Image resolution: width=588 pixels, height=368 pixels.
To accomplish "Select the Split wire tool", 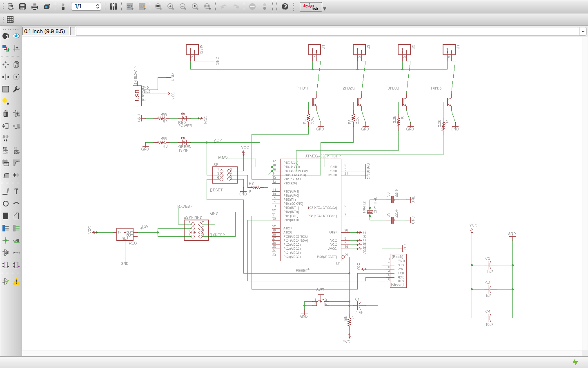I will [x=6, y=175].
